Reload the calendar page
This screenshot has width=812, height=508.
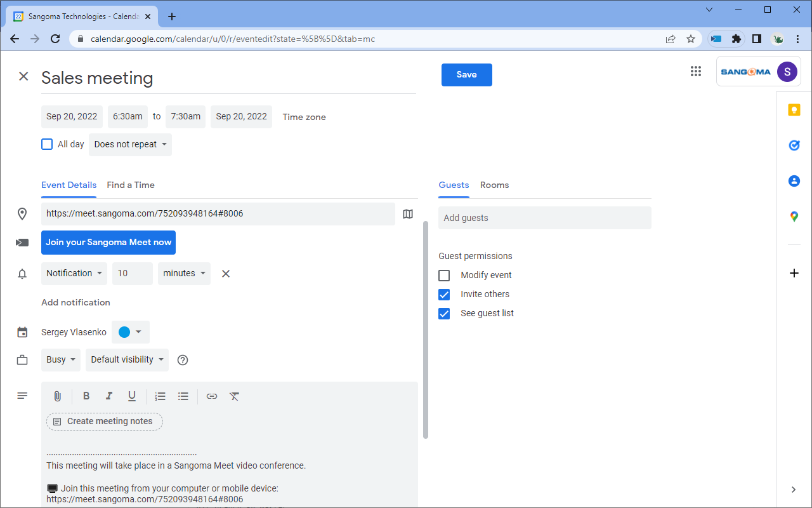point(55,39)
